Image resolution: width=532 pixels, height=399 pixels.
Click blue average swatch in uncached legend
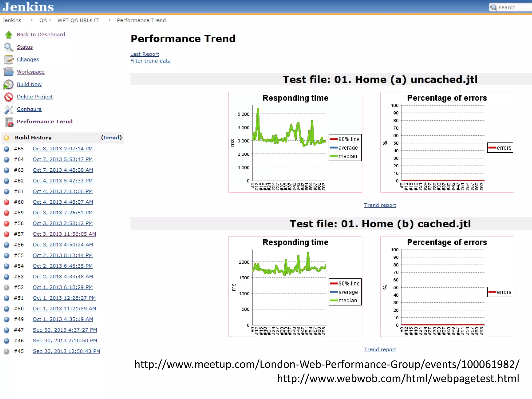point(334,148)
